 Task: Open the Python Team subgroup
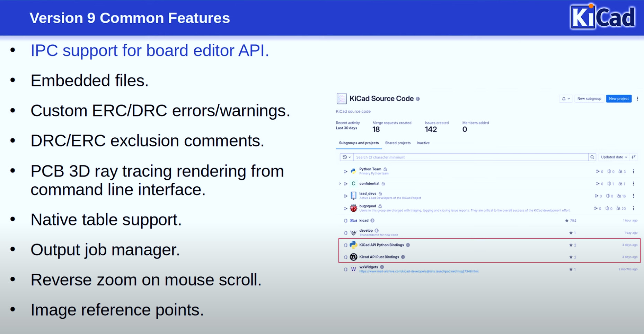[370, 169]
